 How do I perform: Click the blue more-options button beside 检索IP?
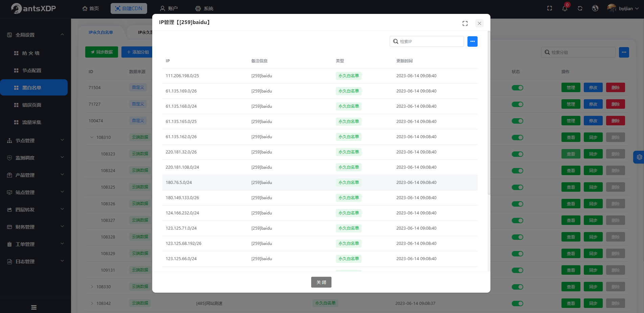(473, 41)
